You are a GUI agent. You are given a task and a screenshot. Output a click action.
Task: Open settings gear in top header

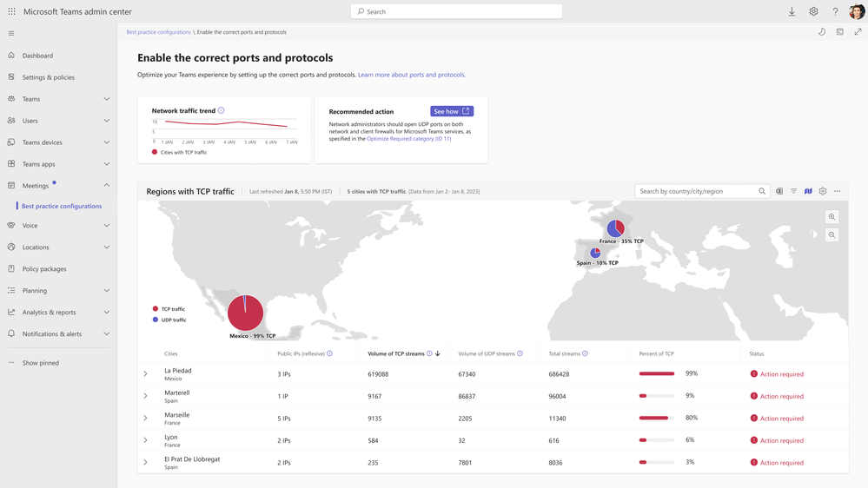pos(813,11)
